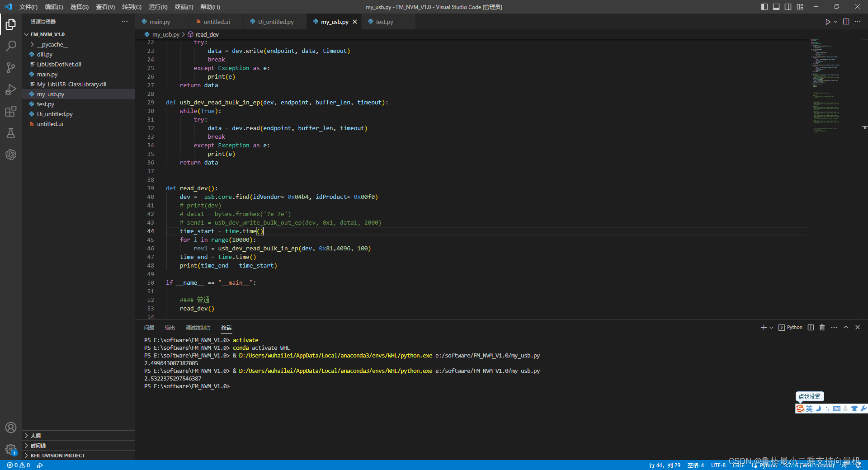This screenshot has width=868, height=470.
Task: Expand the Outline section (大纲)
Action: [79, 436]
